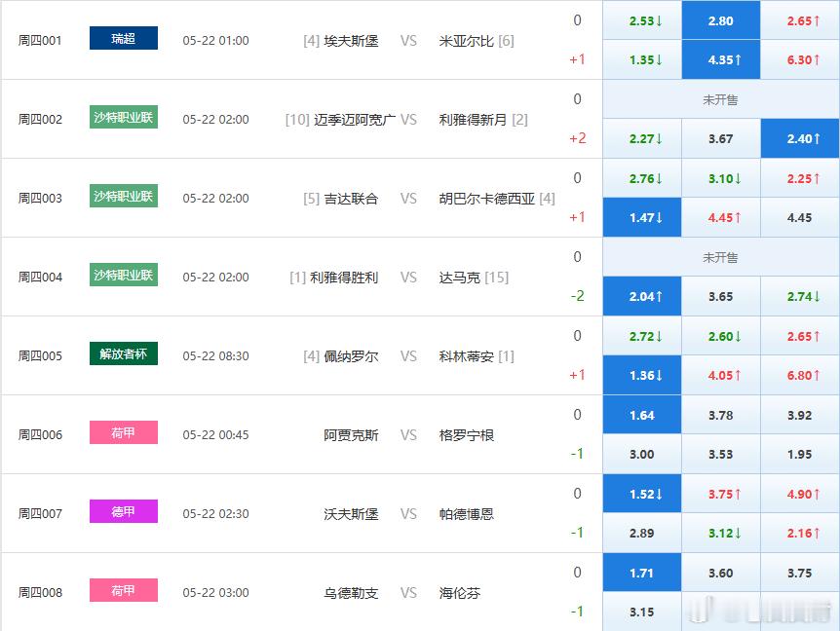This screenshot has width=840, height=631.
Task: Select the 3.53 handicap draw odds
Action: [720, 454]
